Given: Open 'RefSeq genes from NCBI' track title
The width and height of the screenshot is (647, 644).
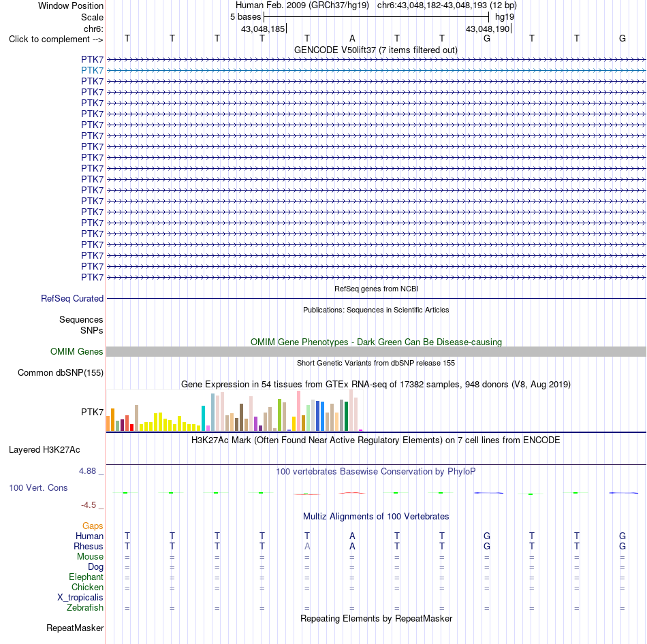Looking at the screenshot, I should click(376, 289).
